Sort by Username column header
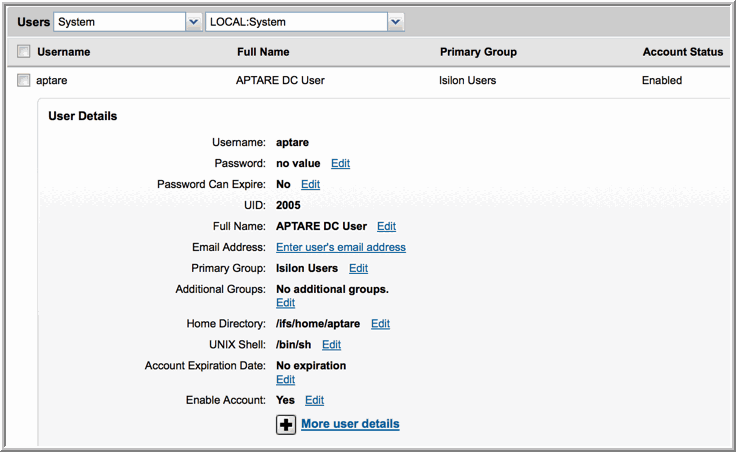The image size is (736, 452). coord(64,52)
